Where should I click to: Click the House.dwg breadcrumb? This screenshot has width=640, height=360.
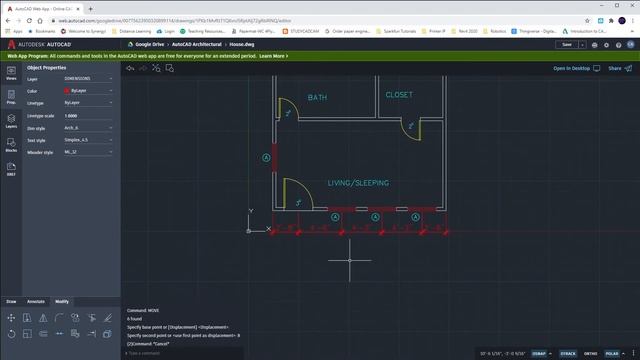coord(242,44)
